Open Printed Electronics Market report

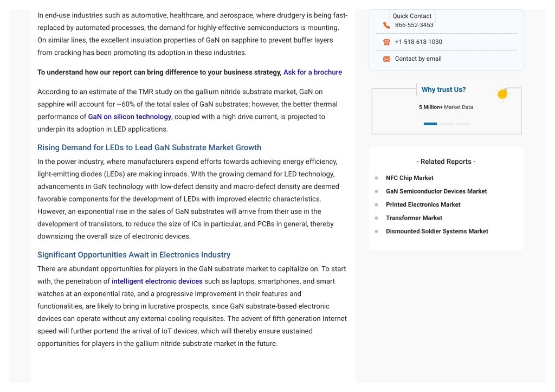point(423,205)
